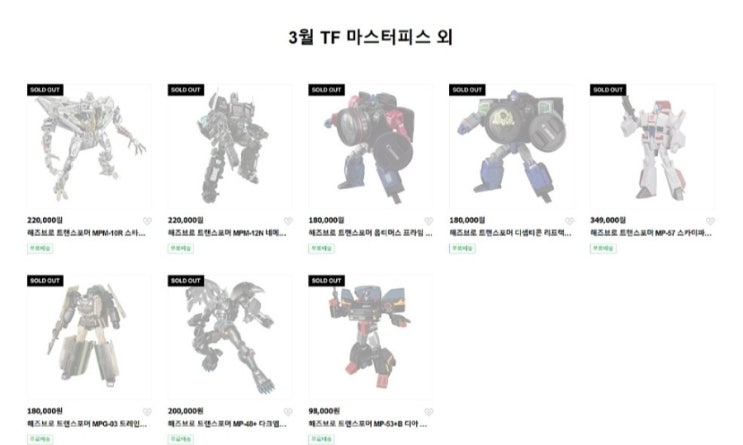Screen dimensions: 743x445
Task: Toggle wishlist heart for Optimus Prime camera figure
Action: click(429, 221)
